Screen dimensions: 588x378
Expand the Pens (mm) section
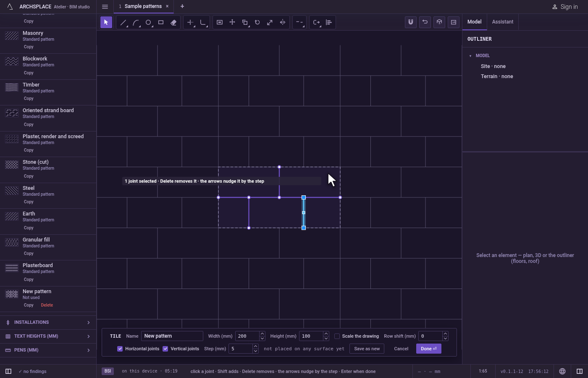pos(48,350)
